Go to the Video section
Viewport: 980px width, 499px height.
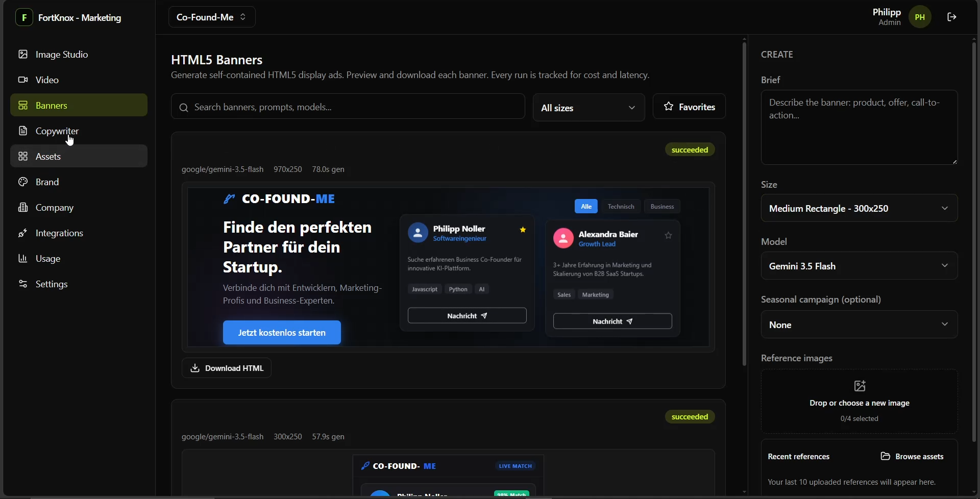(79, 80)
